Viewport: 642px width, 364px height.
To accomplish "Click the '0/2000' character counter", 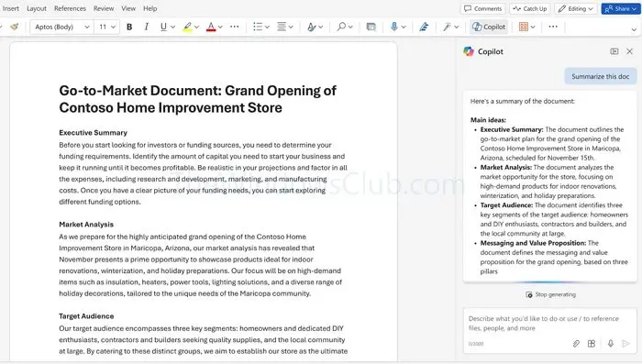I will tap(476, 344).
